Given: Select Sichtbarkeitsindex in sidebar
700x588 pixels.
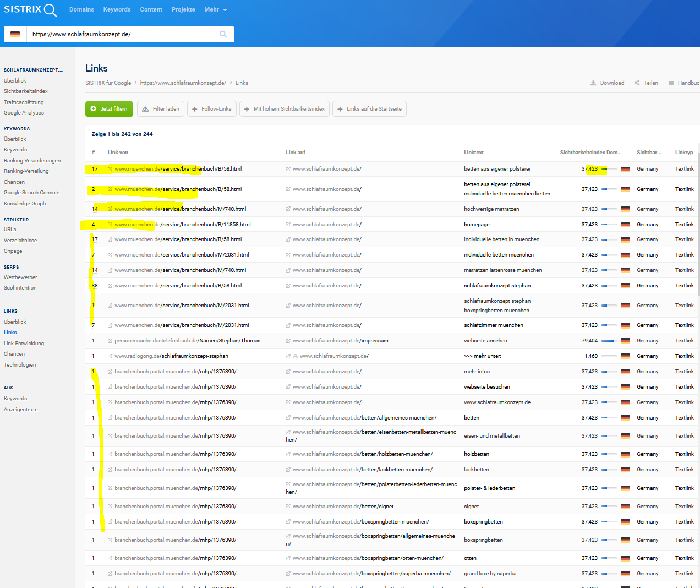Looking at the screenshot, I should pos(26,91).
